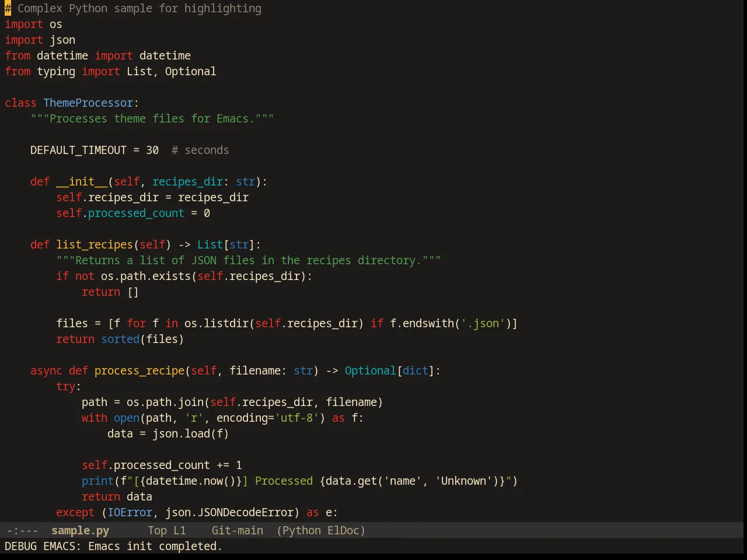Click 'Optional[dict]' return type

point(389,370)
